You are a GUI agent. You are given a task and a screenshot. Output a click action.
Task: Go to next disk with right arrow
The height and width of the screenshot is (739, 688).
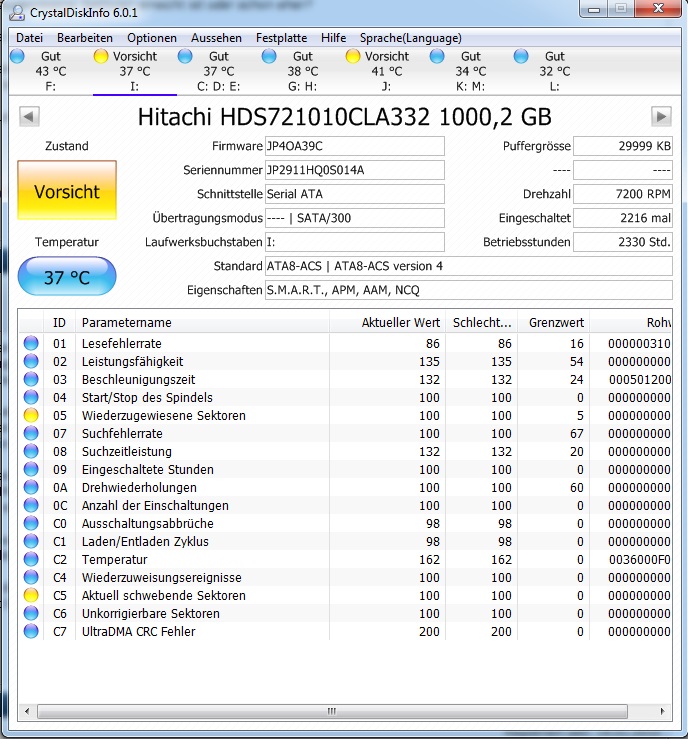click(661, 116)
